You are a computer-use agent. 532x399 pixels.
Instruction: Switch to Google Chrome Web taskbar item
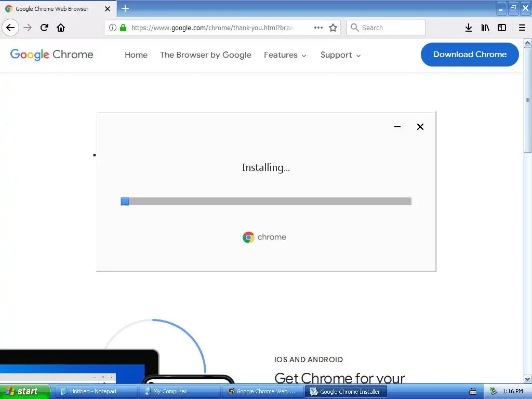[263, 392]
